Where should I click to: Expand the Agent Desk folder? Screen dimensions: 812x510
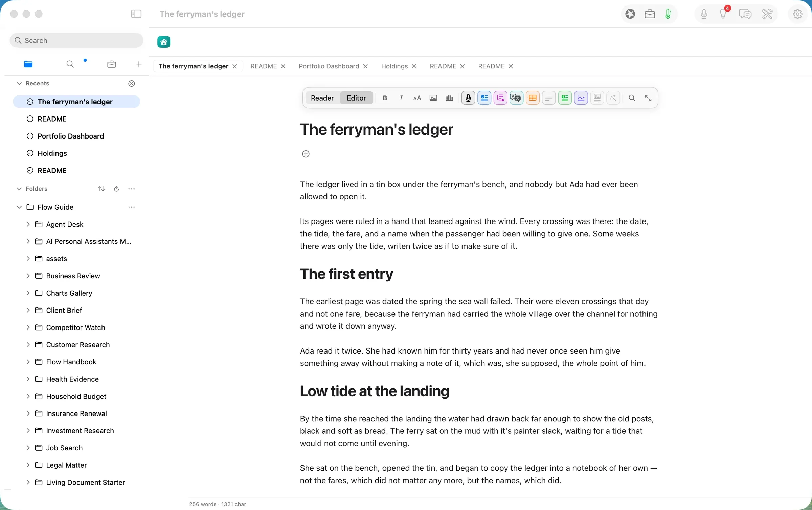(28, 224)
